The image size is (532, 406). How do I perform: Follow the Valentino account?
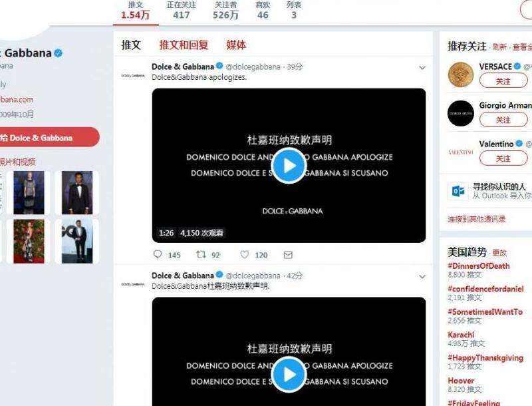coord(503,158)
